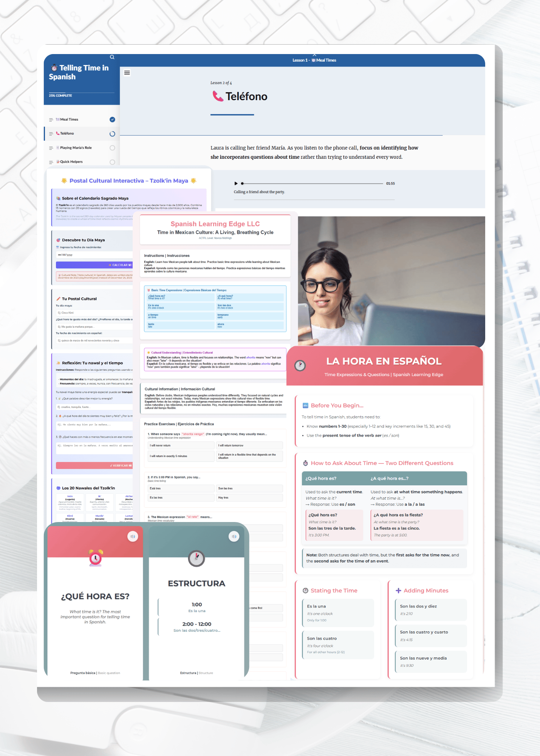Click 'Spanish Learning Edge LLC' title
The image size is (540, 756).
click(215, 224)
